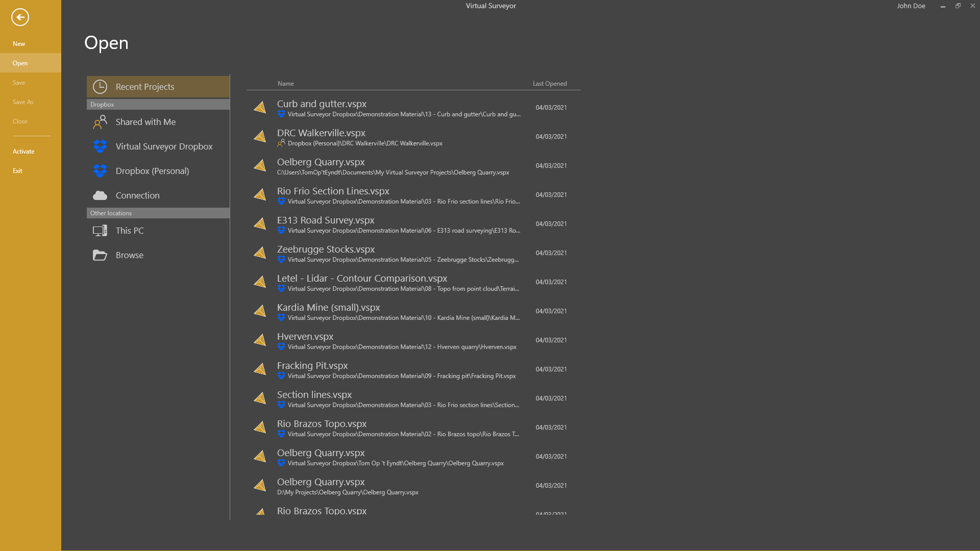980x551 pixels.
Task: Click the Recent Projects clock icon
Action: pyautogui.click(x=100, y=87)
